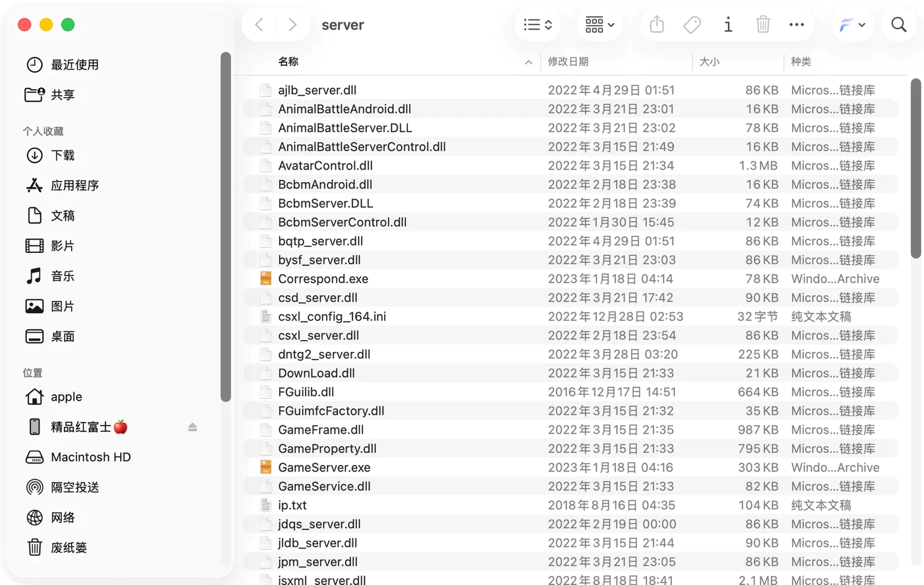Select the GameServer.exe file icon
Image resolution: width=924 pixels, height=585 pixels.
266,467
